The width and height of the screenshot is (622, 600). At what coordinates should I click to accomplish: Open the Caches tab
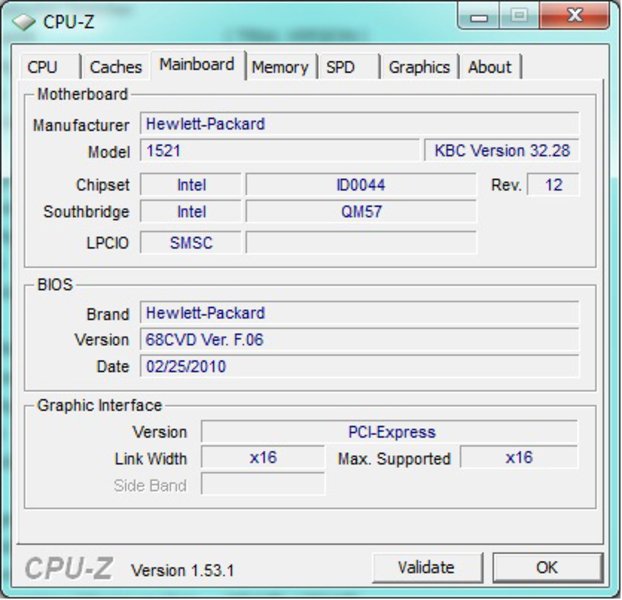coord(115,67)
